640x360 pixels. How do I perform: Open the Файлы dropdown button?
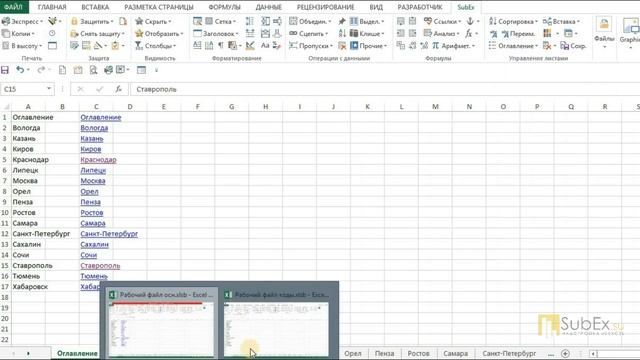(604, 33)
